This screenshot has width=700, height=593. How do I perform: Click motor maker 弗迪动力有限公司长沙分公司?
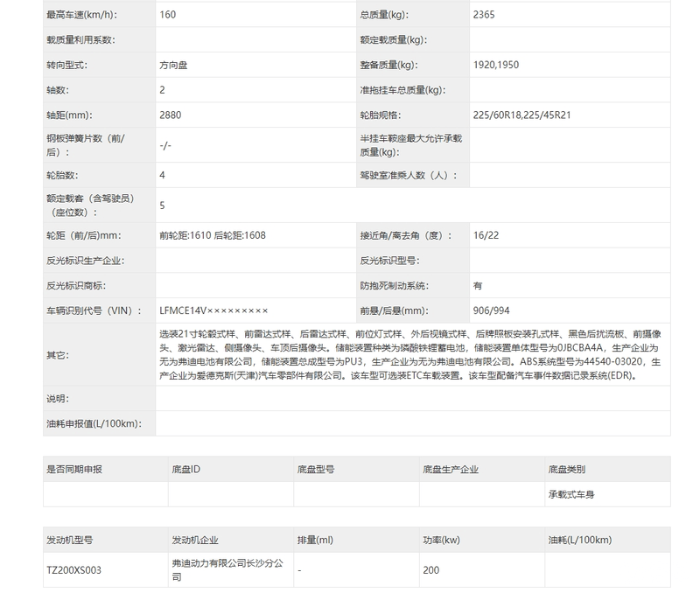click(227, 570)
